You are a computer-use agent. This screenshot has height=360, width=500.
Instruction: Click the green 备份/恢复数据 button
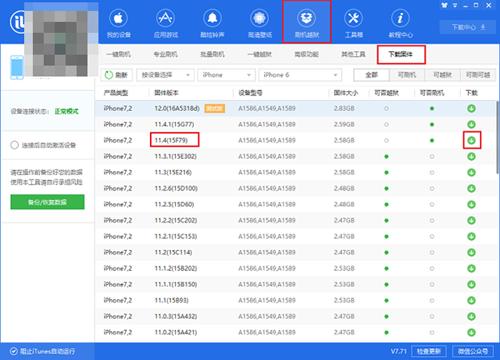[47, 202]
